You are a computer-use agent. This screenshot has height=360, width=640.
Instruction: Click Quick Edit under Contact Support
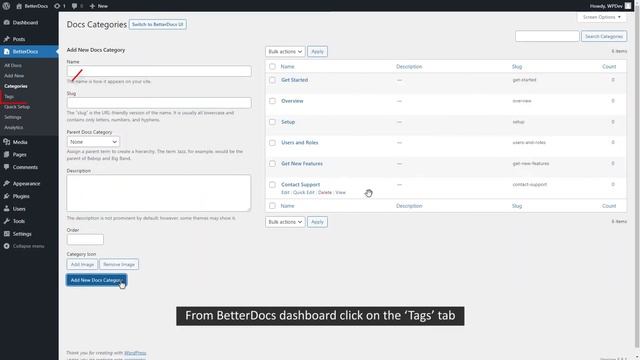(x=304, y=192)
